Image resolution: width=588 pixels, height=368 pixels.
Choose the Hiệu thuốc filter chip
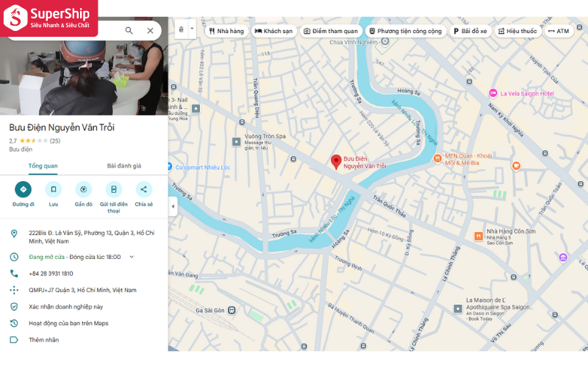pyautogui.click(x=517, y=31)
